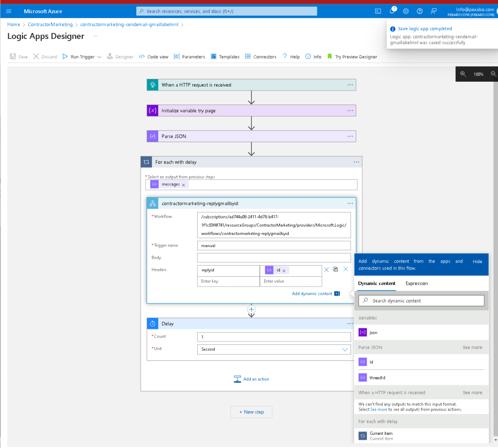
Task: Open the help question mark in top bar
Action: pos(420,11)
